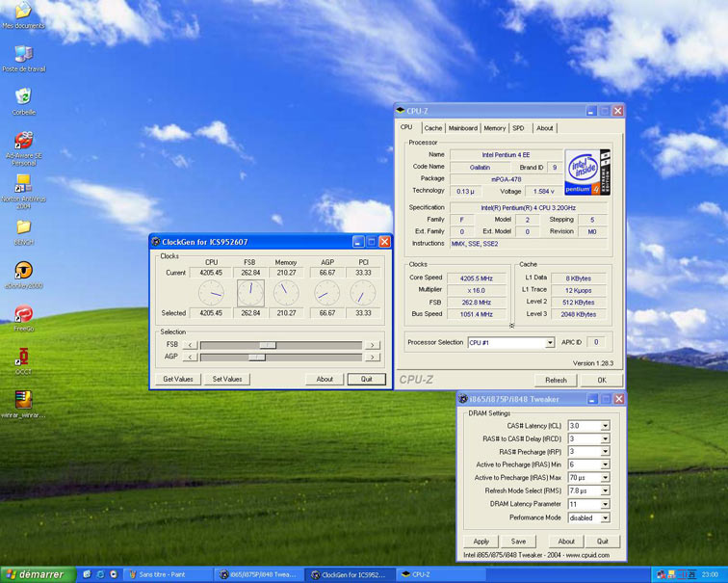Click ClockGen title bar icon
Image resolution: width=728 pixels, height=583 pixels.
[x=156, y=242]
